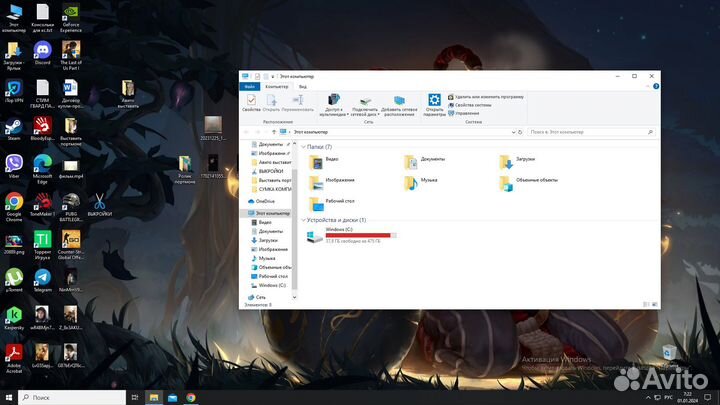Click Подключить сетевой диск icon
This screenshot has height=405, width=720.
[x=365, y=105]
